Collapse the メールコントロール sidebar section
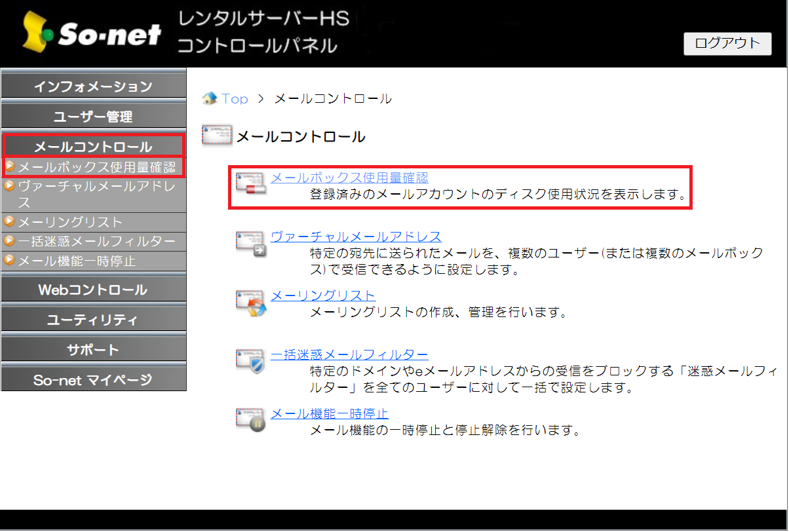Image resolution: width=789 pixels, height=532 pixels. [x=93, y=147]
